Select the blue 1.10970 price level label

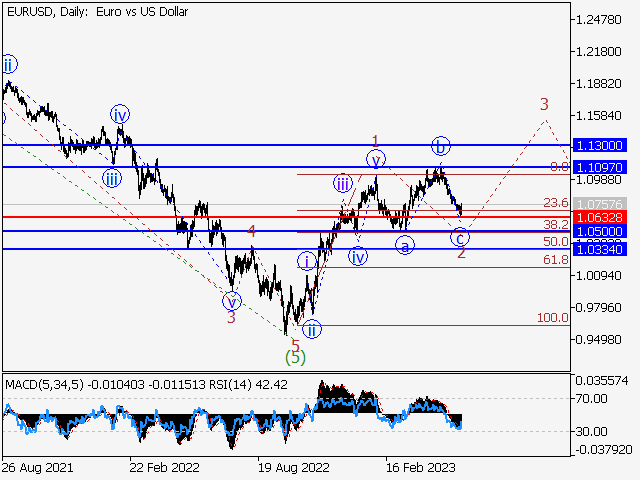[600, 167]
